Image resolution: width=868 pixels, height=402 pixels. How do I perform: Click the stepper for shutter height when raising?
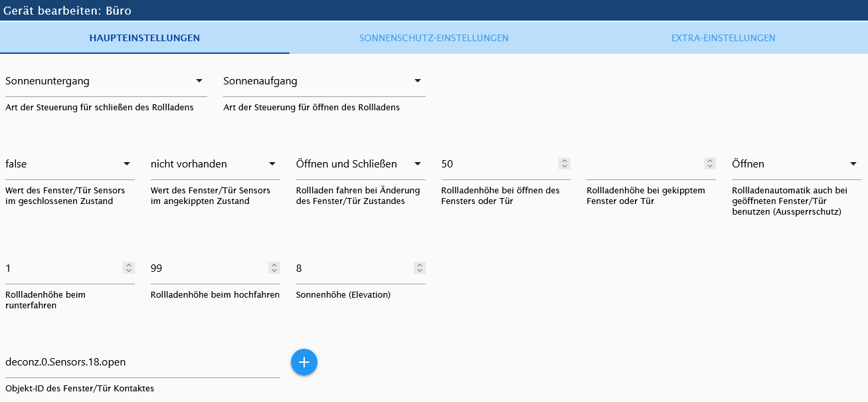pos(274,268)
